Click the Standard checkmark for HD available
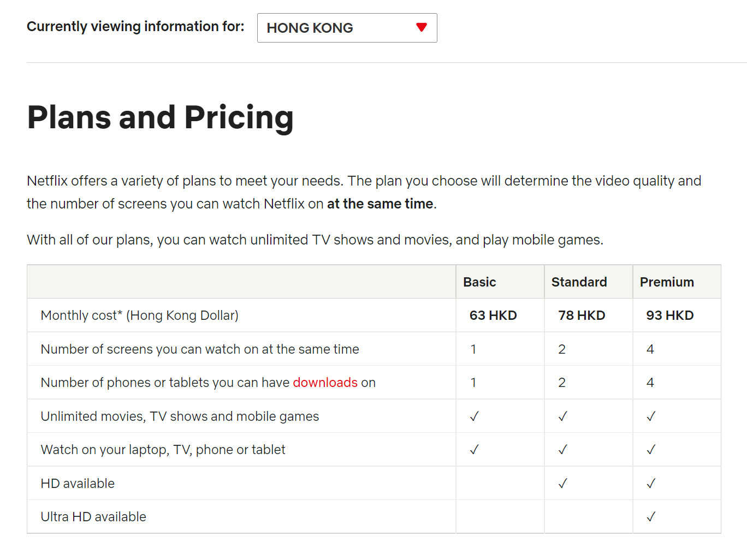The image size is (747, 560). [562, 484]
